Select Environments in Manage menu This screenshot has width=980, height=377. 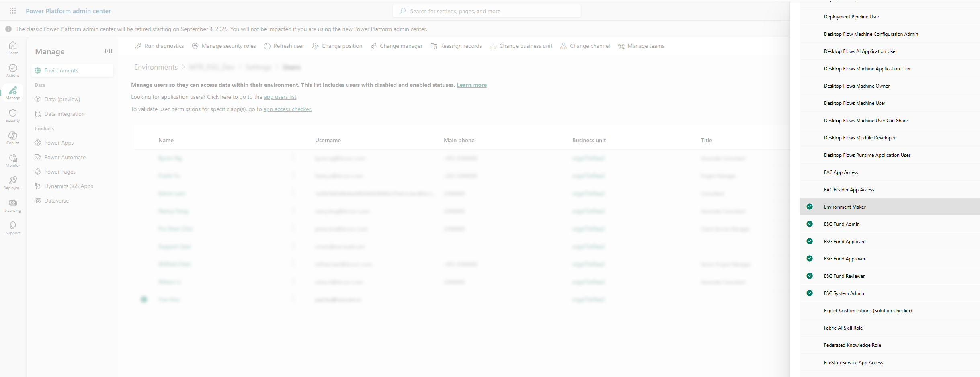tap(72, 70)
